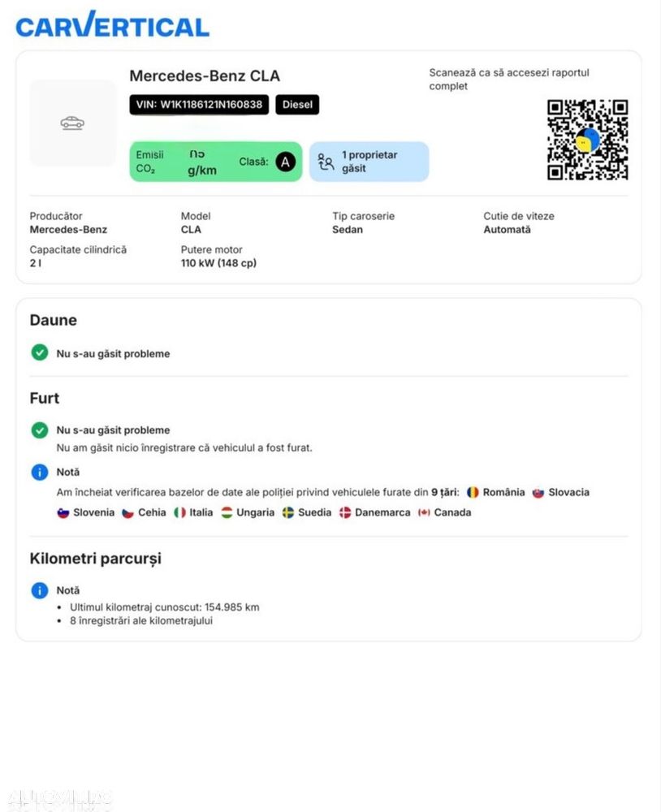Click the Mercedes-Benz CLA title
This screenshot has width=661, height=812.
coord(205,76)
